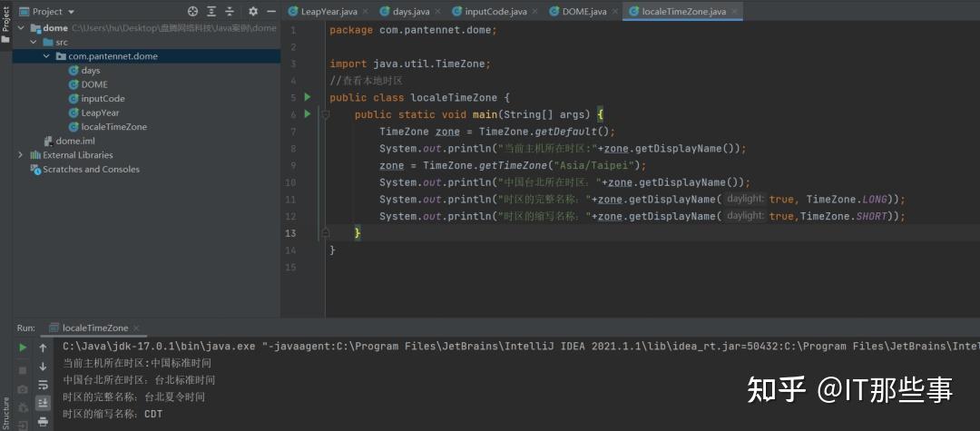Click run gutter arrow beside main method
The width and height of the screenshot is (980, 431).
point(308,114)
